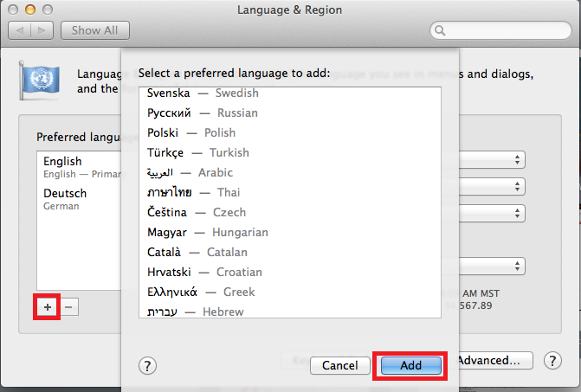The width and height of the screenshot is (581, 392).
Task: Click the search field in toolbar
Action: click(x=500, y=30)
